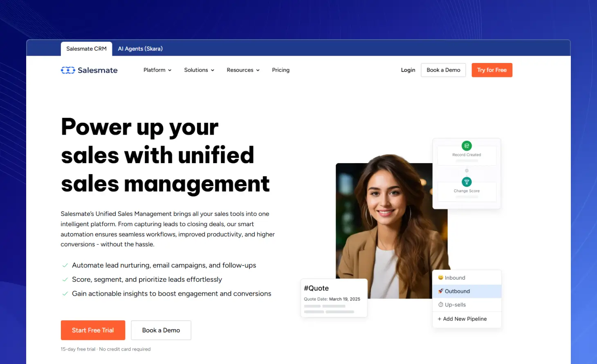Select the Inbound pipeline option
597x364 pixels.
(467, 278)
